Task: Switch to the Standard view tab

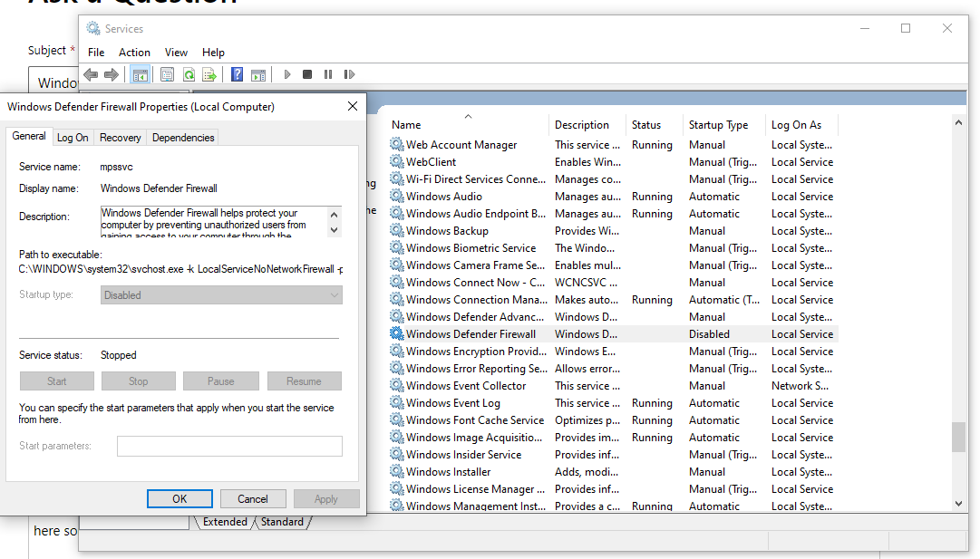Action: coord(282,522)
